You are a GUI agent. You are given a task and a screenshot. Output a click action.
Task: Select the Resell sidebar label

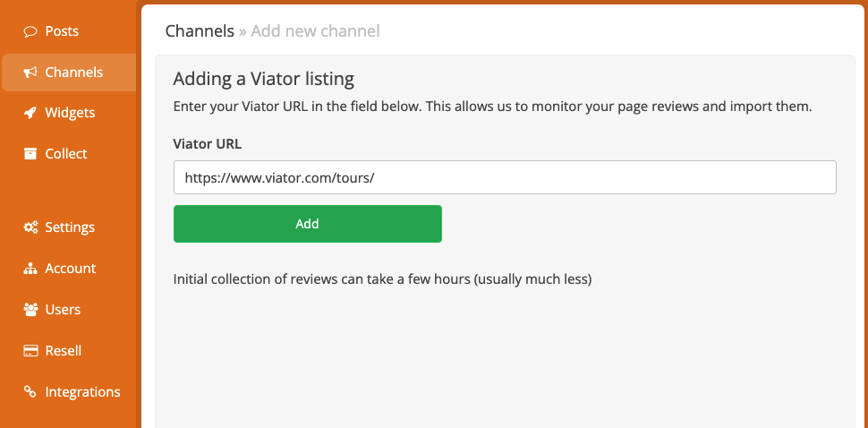64,351
